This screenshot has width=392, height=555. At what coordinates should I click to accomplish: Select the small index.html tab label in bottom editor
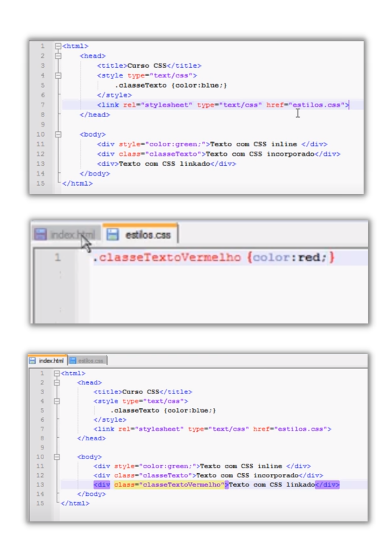coord(51,361)
